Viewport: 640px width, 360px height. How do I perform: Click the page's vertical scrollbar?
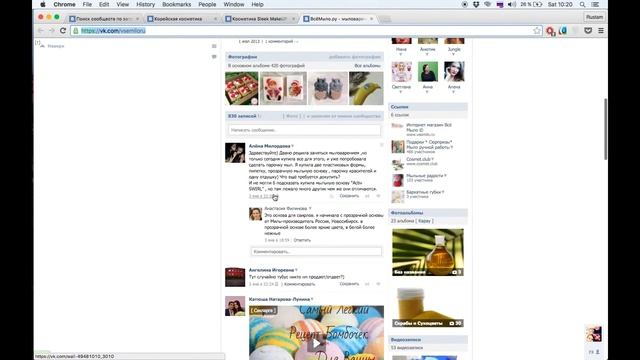605,129
